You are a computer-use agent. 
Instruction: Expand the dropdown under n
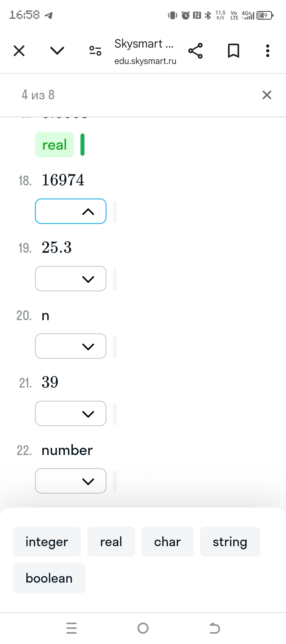(x=71, y=346)
